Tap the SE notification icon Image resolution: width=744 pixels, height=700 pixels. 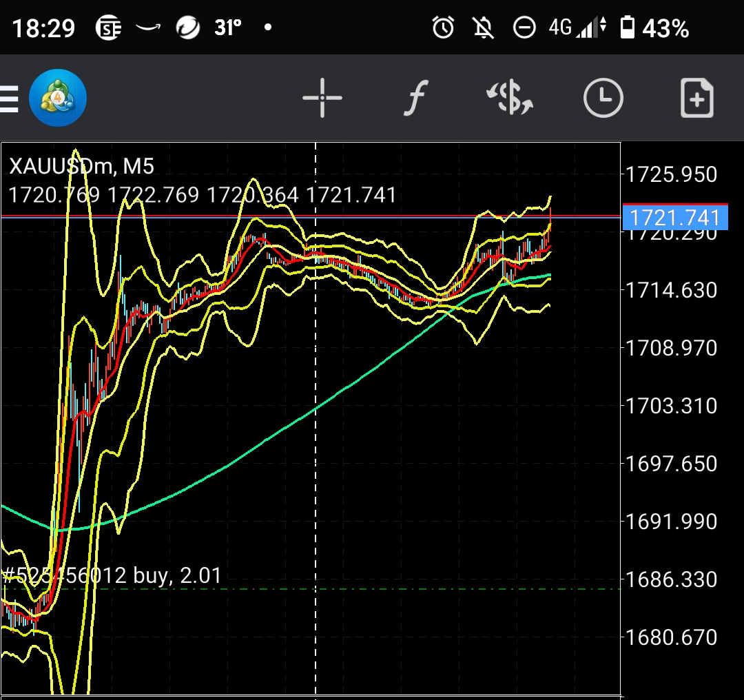(109, 28)
